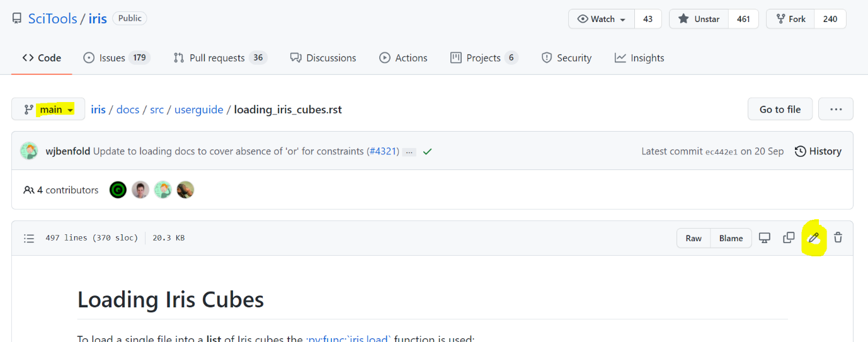This screenshot has width=868, height=342.
Task: Open the three-dot more options menu
Action: tap(835, 109)
